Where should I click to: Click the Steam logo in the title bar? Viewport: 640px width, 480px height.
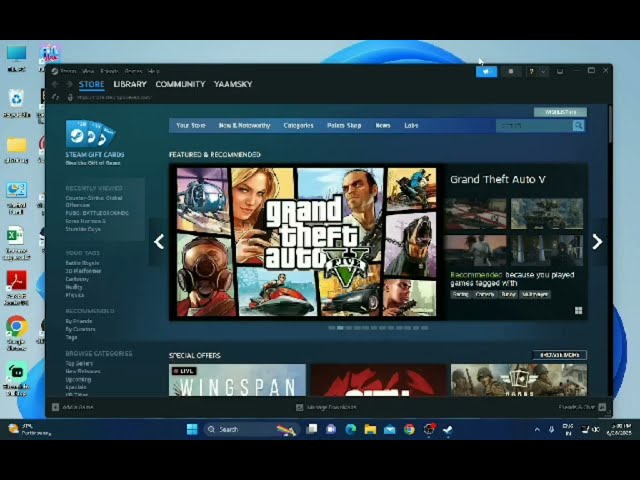click(55, 71)
